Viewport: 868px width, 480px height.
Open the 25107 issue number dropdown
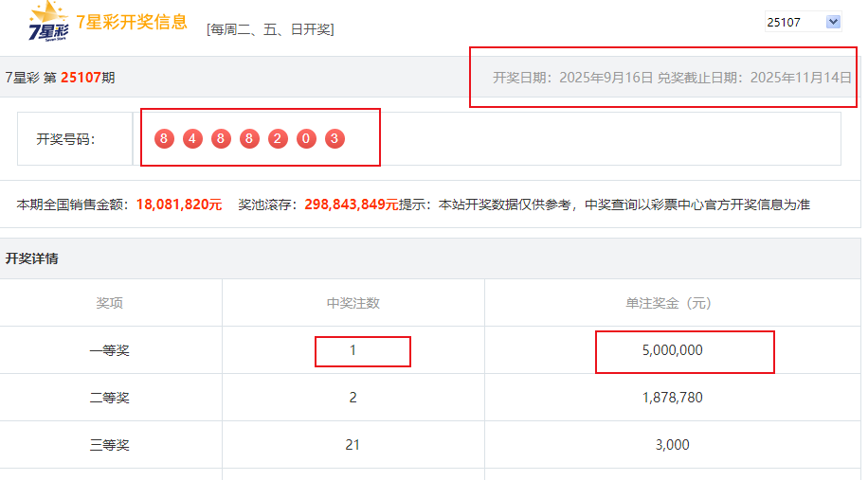803,22
